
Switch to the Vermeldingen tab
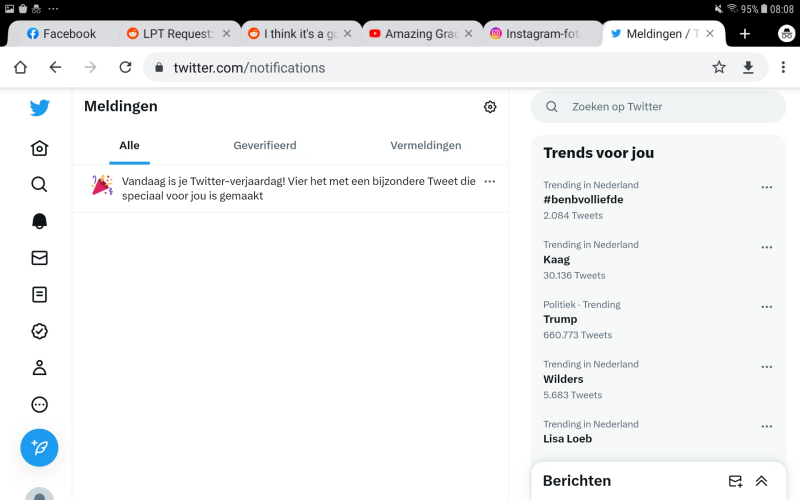(x=426, y=145)
